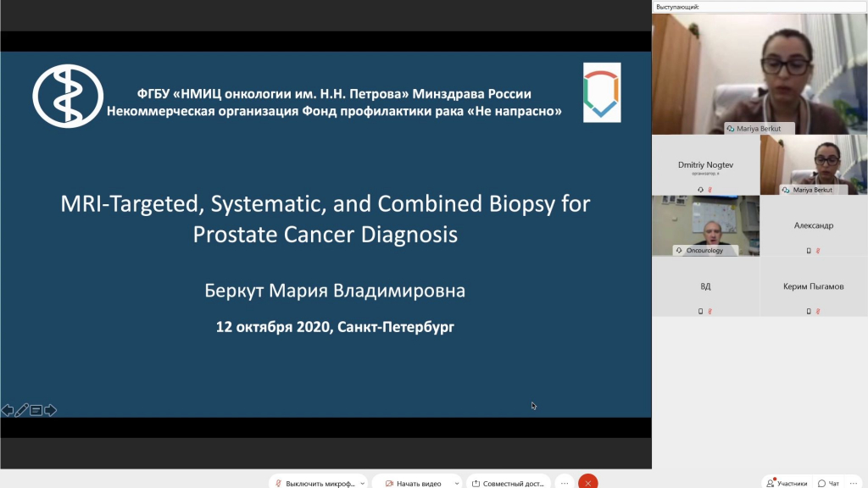Select the pen annotation tool on slide
The width and height of the screenshot is (868, 488).
(x=22, y=410)
